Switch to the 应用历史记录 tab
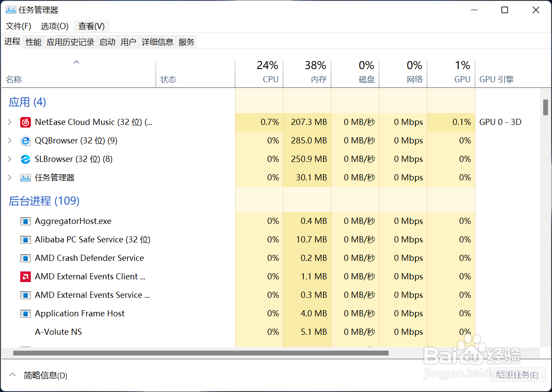 point(70,42)
